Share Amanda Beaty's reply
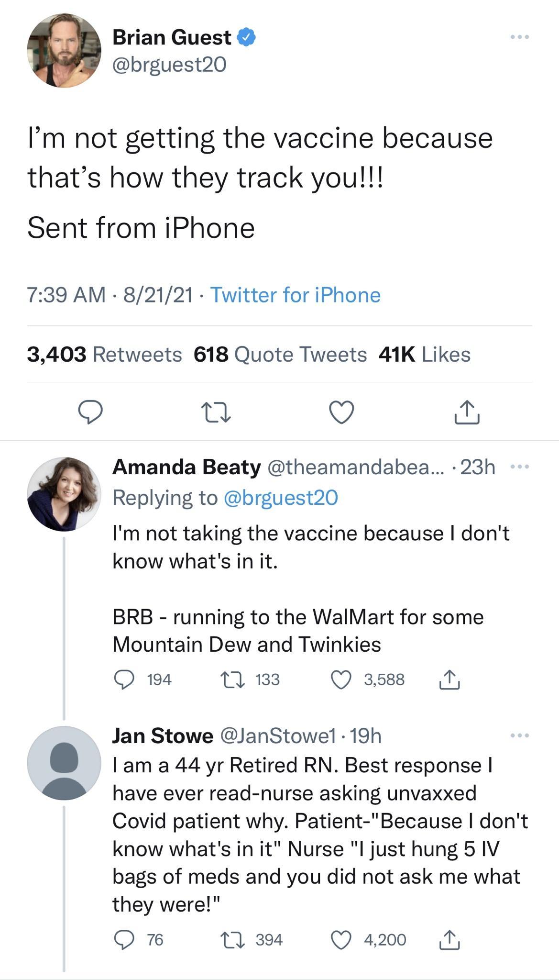Image resolution: width=559 pixels, height=980 pixels. coord(449,679)
